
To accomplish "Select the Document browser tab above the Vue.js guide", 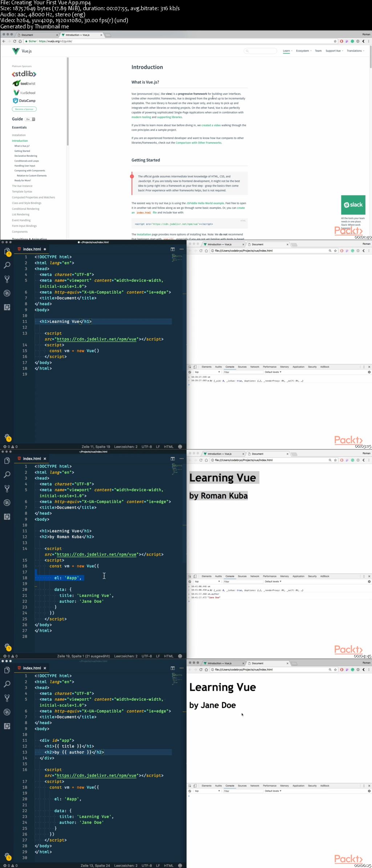I will (x=37, y=35).
